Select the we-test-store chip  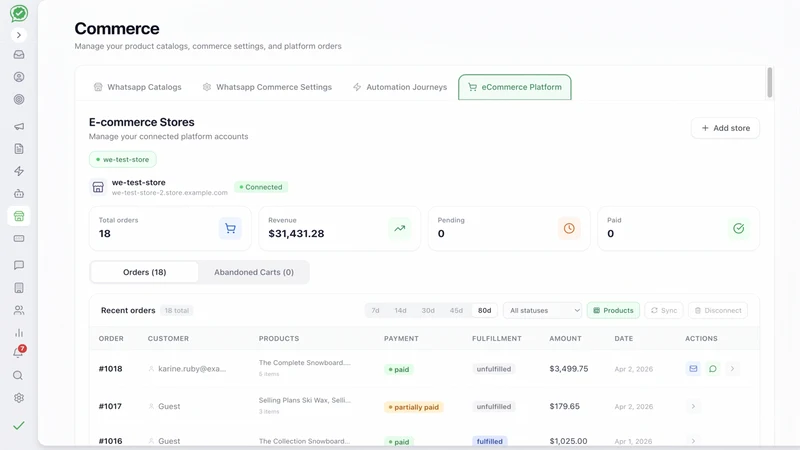click(x=122, y=160)
